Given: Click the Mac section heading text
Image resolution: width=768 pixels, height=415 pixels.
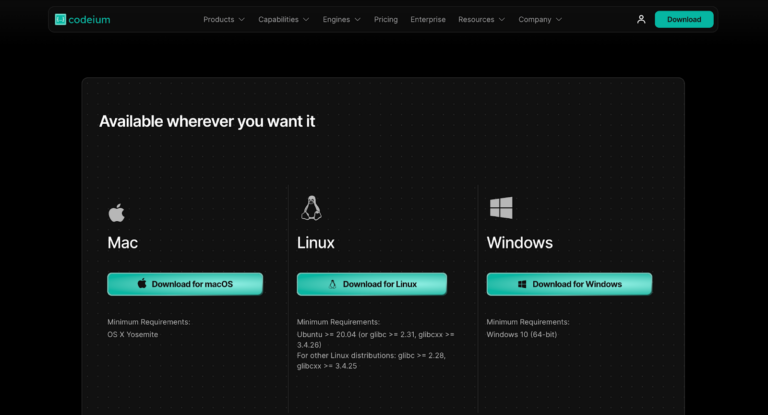Looking at the screenshot, I should [x=122, y=243].
